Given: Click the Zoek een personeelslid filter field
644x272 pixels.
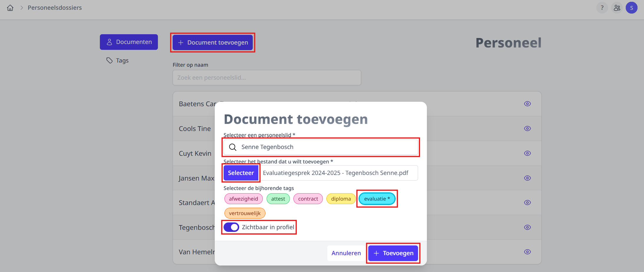Looking at the screenshot, I should 267,78.
